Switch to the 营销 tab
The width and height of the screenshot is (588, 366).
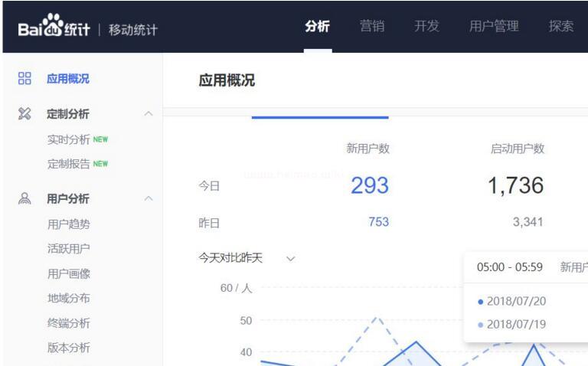click(372, 26)
